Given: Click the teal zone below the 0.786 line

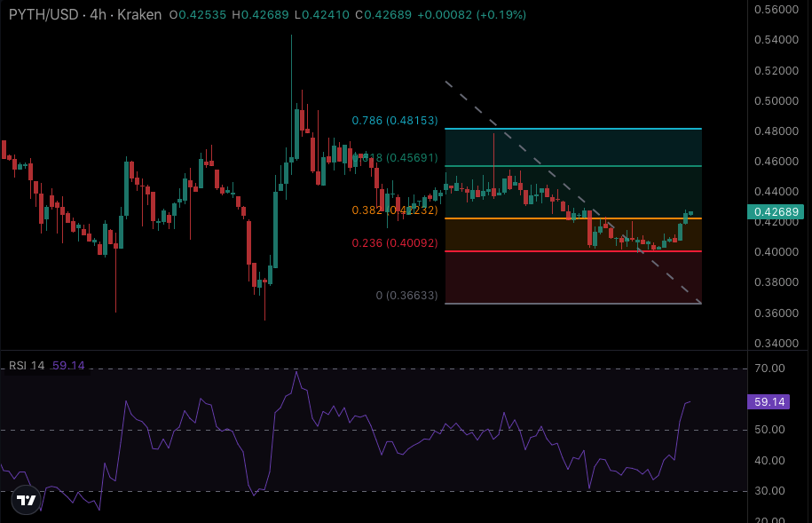Looking at the screenshot, I should (x=572, y=147).
